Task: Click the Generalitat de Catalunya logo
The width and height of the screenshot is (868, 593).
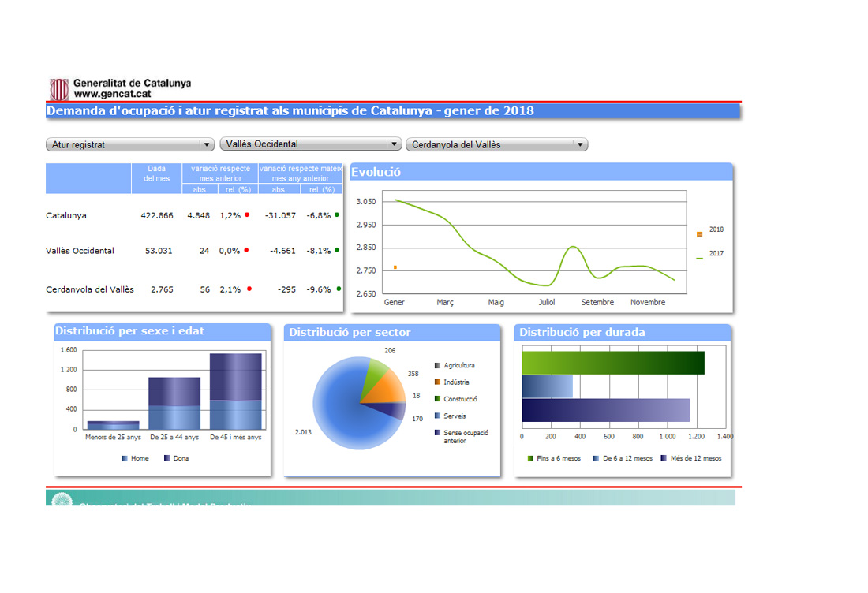Action: [x=59, y=89]
